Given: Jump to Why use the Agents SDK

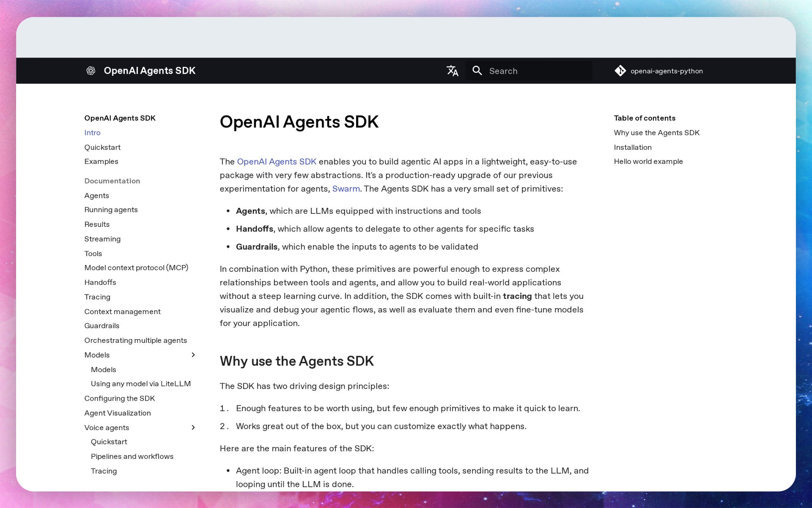Looking at the screenshot, I should coord(657,133).
